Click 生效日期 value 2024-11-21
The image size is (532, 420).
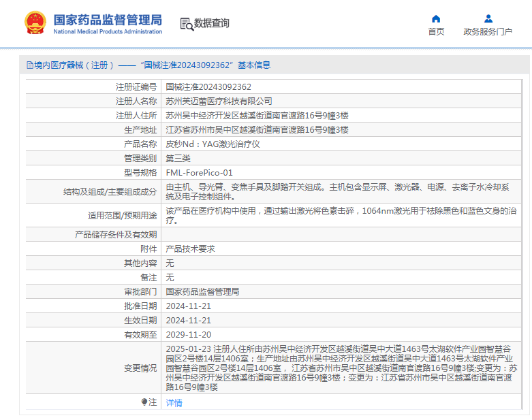pyautogui.click(x=188, y=321)
